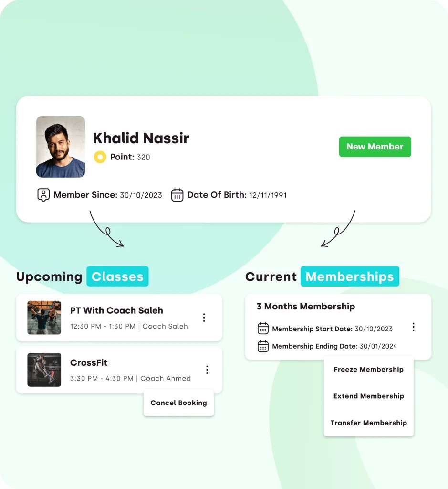Select Cancel Booking from the popup
The image size is (448, 489).
[x=178, y=403]
